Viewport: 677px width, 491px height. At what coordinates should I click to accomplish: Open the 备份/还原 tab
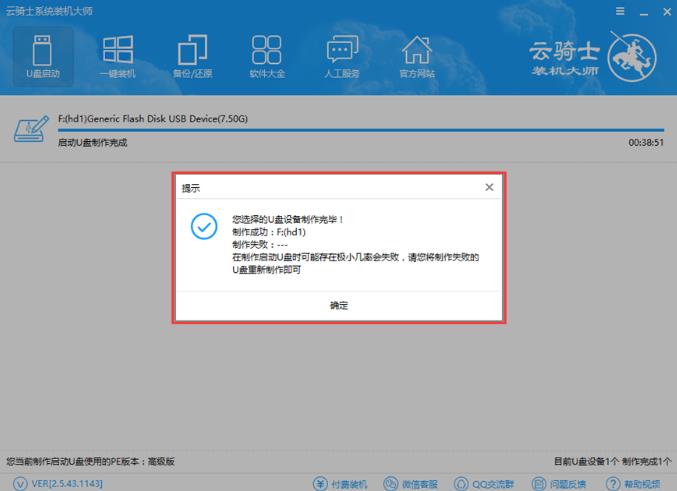(x=193, y=57)
